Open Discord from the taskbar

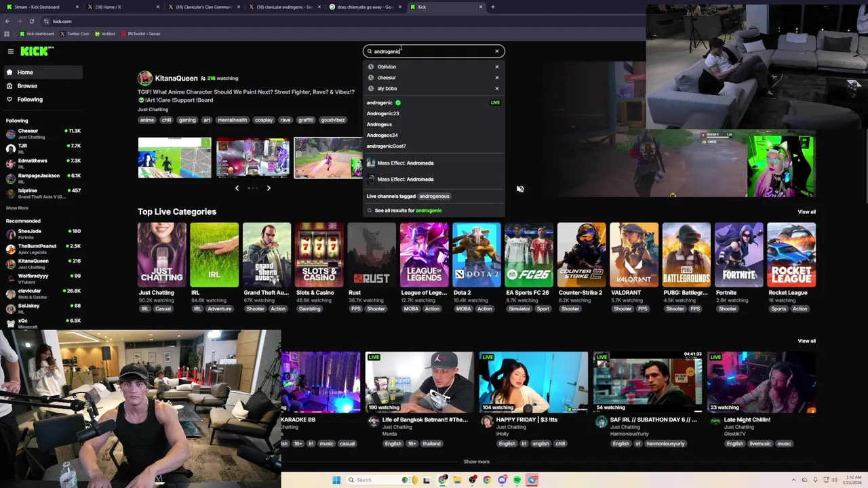(x=502, y=480)
